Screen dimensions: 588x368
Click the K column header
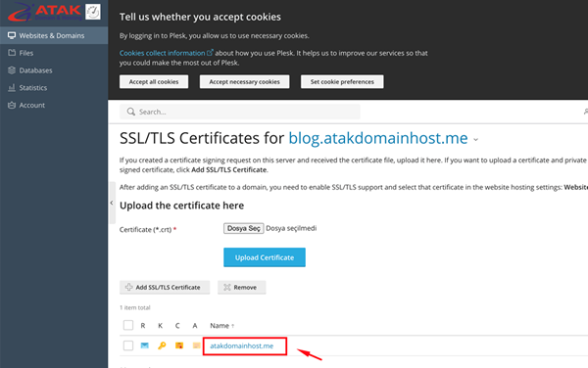click(x=161, y=326)
